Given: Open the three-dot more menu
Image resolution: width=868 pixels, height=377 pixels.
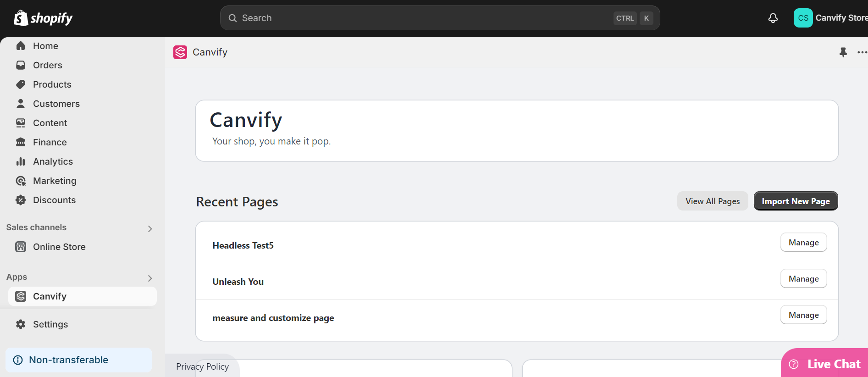Looking at the screenshot, I should 862,52.
